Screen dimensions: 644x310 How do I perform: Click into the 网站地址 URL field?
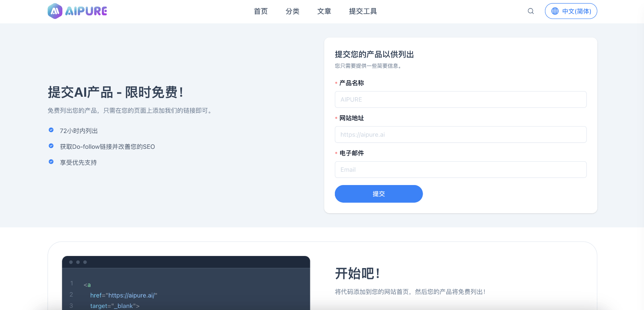[460, 135]
